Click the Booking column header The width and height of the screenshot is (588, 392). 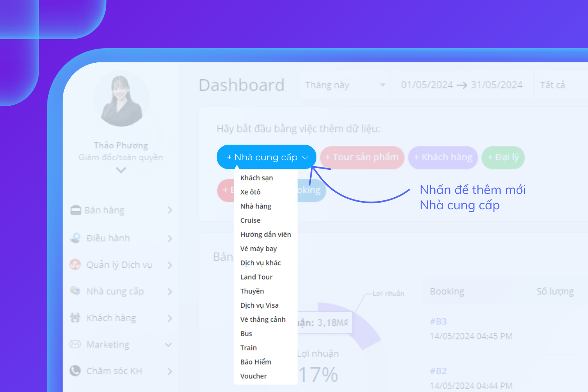pyautogui.click(x=447, y=291)
